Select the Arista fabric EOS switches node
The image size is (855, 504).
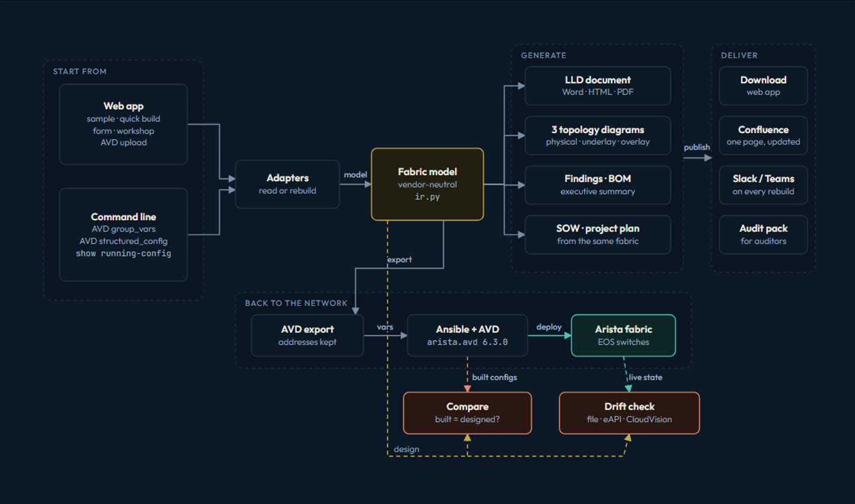pyautogui.click(x=623, y=335)
